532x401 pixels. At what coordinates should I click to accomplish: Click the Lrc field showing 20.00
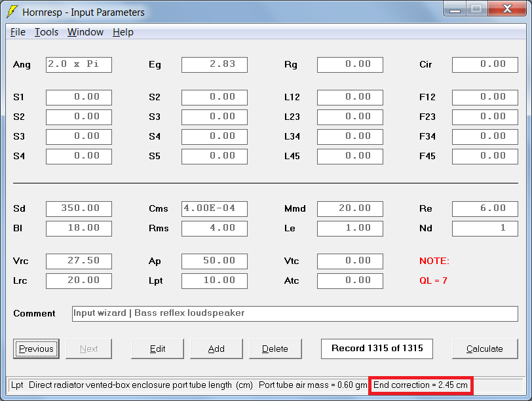79,281
